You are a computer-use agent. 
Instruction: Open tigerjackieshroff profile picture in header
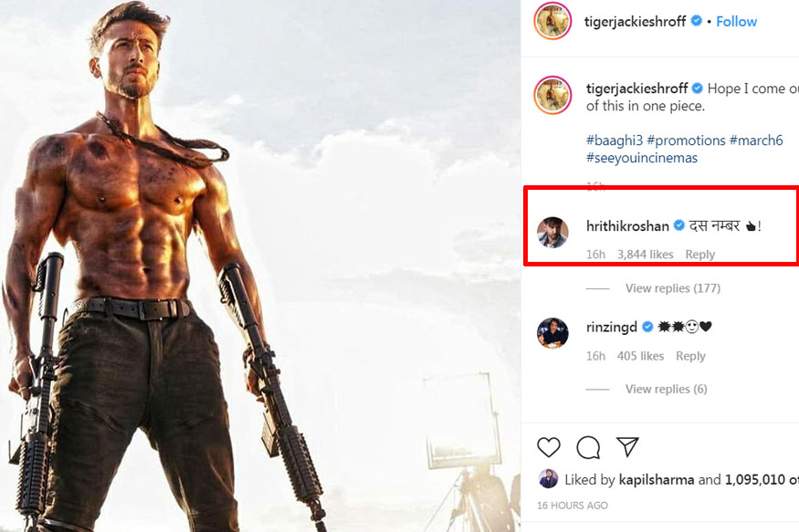[552, 21]
